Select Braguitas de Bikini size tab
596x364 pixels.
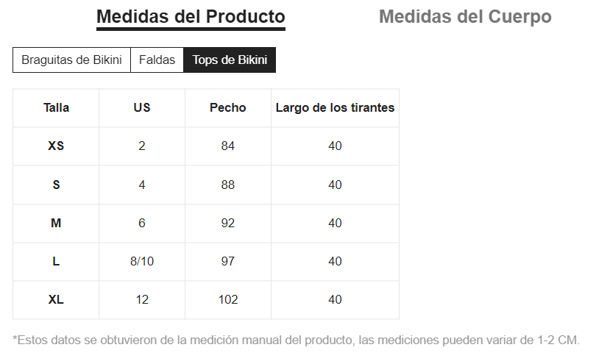tap(71, 60)
